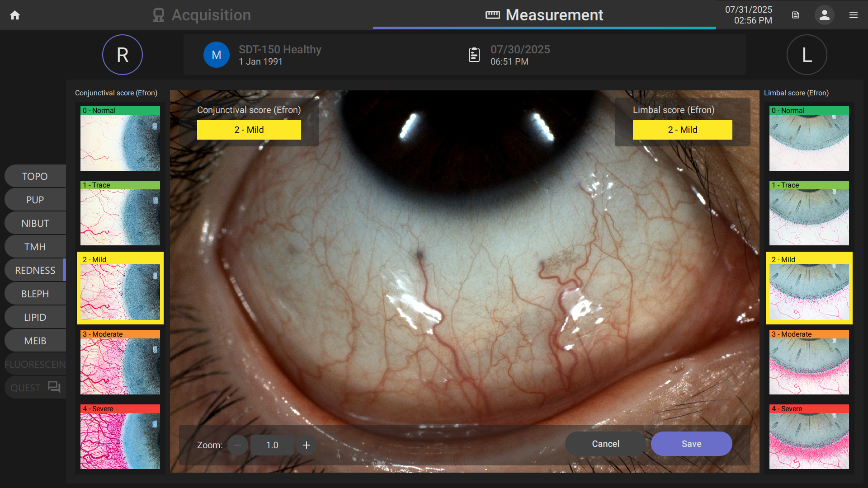This screenshot has width=868, height=488.
Task: Zoom out using the minus icon
Action: click(x=238, y=445)
